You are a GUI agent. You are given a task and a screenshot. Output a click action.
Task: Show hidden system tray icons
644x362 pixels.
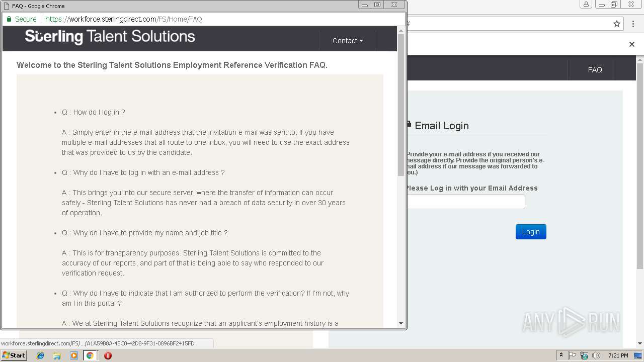click(561, 355)
